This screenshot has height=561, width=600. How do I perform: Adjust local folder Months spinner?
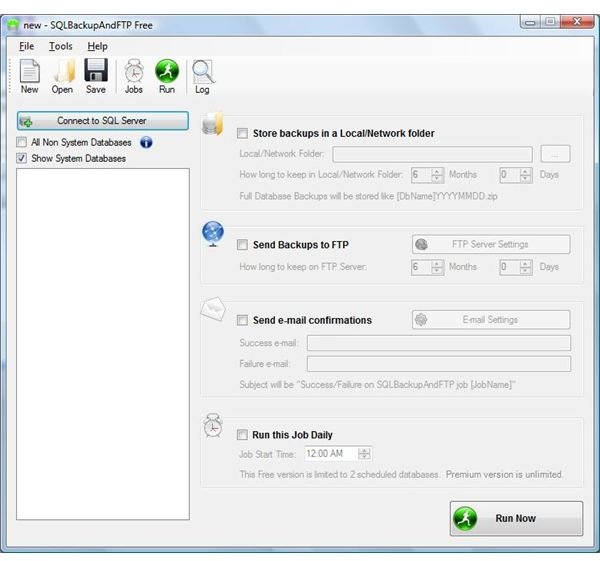(x=437, y=175)
